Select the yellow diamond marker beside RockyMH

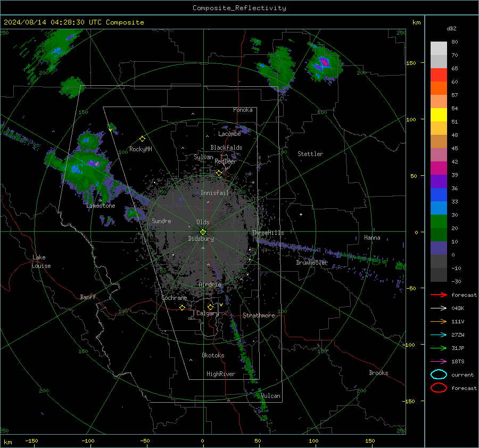pyautogui.click(x=142, y=139)
